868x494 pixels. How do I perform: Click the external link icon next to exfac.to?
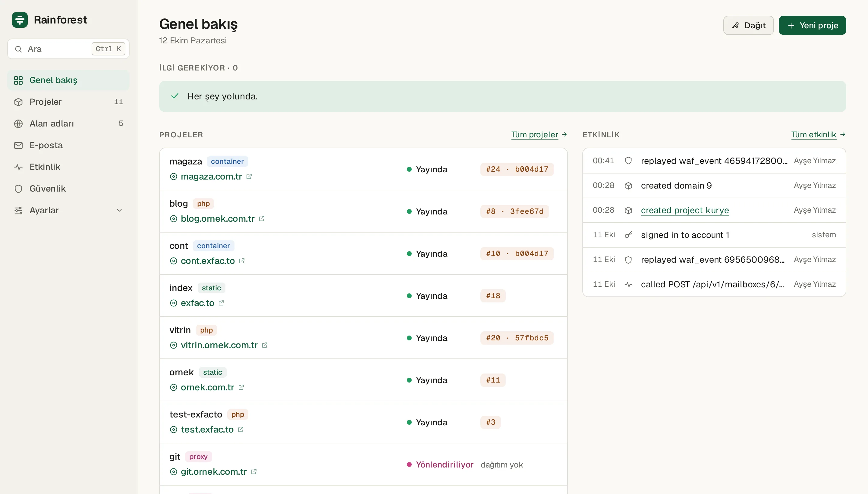coord(221,303)
